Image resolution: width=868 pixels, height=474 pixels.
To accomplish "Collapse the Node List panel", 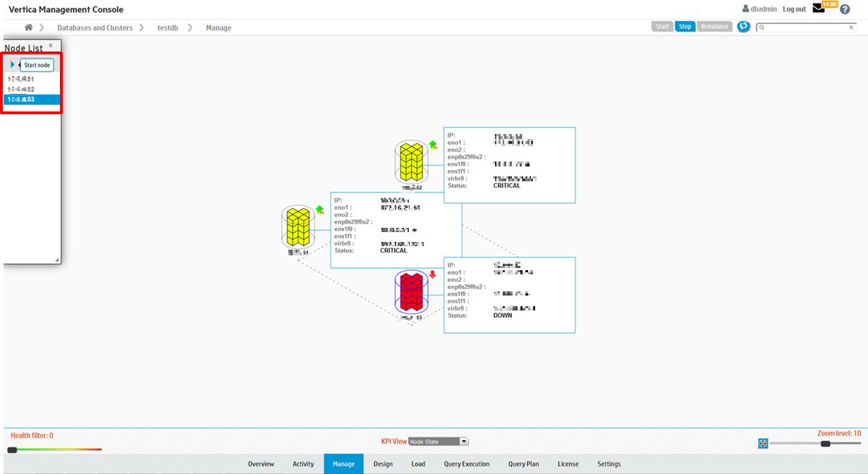I will (50, 46).
